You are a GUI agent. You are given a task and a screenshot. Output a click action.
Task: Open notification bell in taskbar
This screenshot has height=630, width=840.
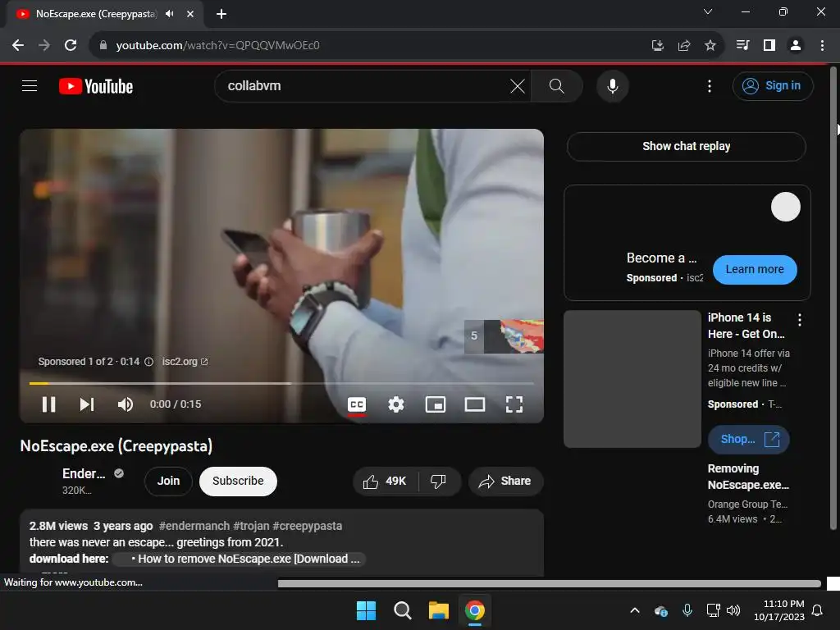818,610
